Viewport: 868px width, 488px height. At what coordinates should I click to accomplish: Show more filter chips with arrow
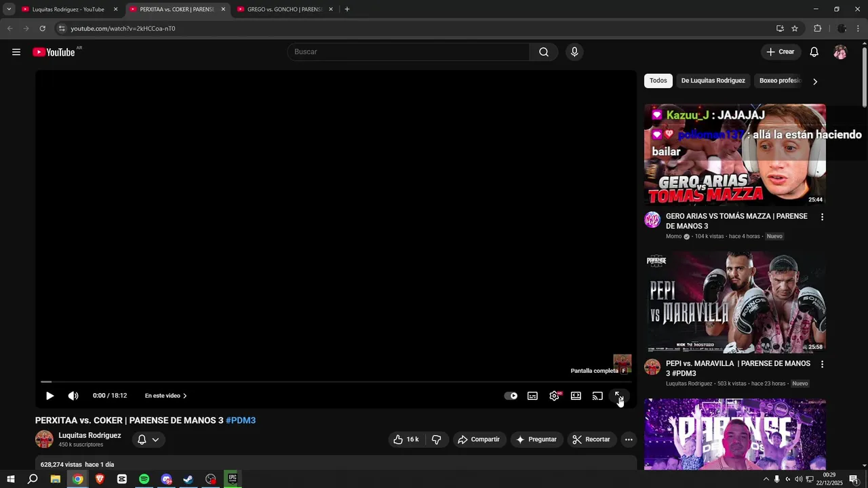(815, 81)
